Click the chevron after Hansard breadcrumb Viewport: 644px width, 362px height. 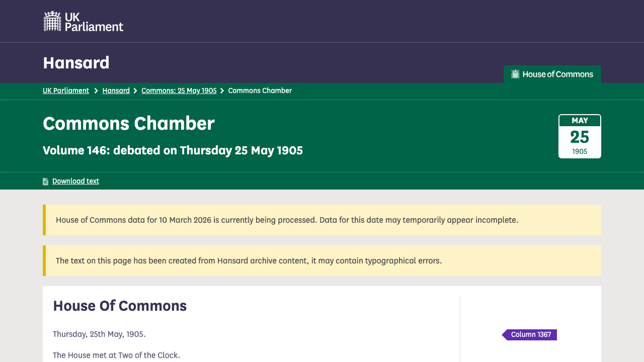pyautogui.click(x=135, y=90)
